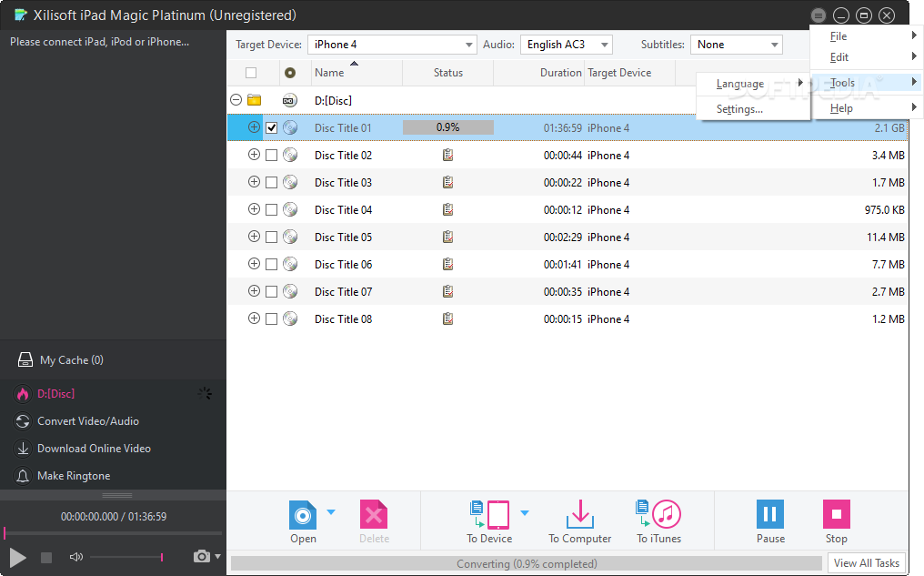Screen dimensions: 924x576
Task: Expand Disc Title 04 row
Action: [254, 208]
